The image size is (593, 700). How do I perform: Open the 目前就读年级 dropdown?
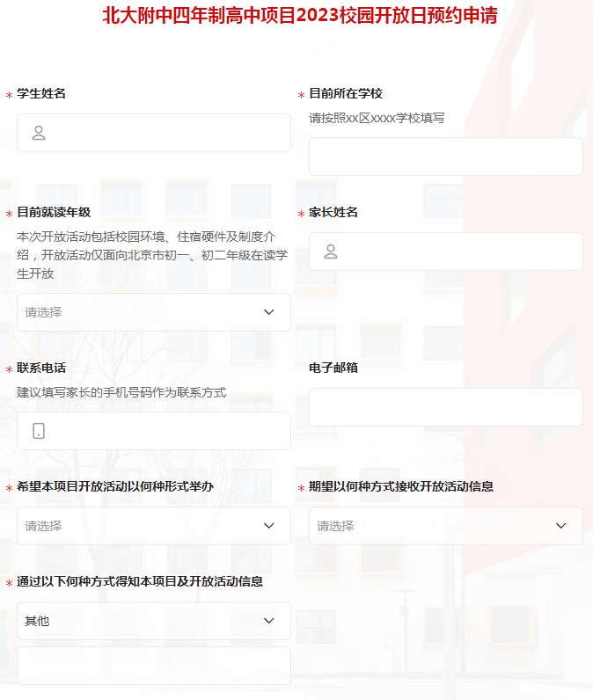click(x=154, y=312)
